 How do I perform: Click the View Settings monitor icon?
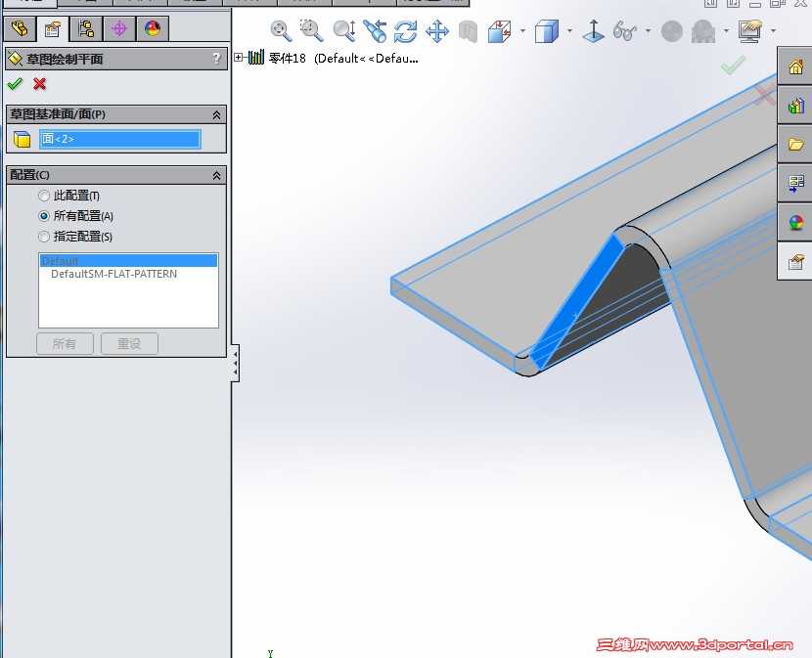750,31
